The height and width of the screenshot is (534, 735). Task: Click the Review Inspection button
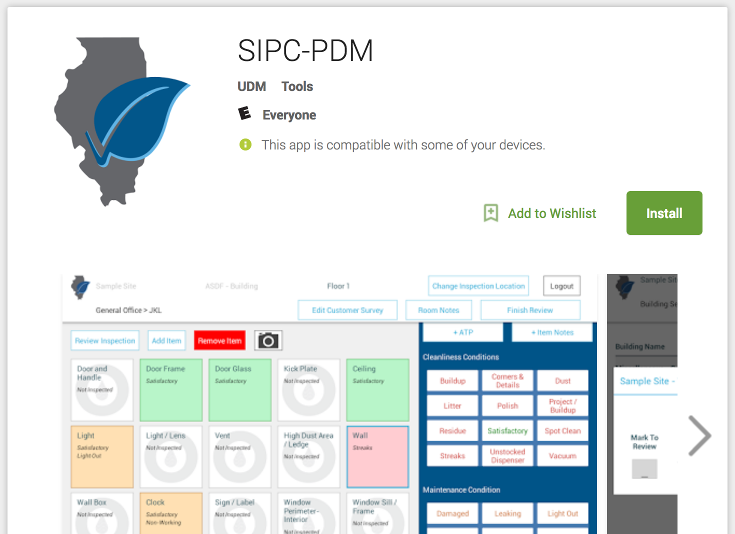(105, 341)
